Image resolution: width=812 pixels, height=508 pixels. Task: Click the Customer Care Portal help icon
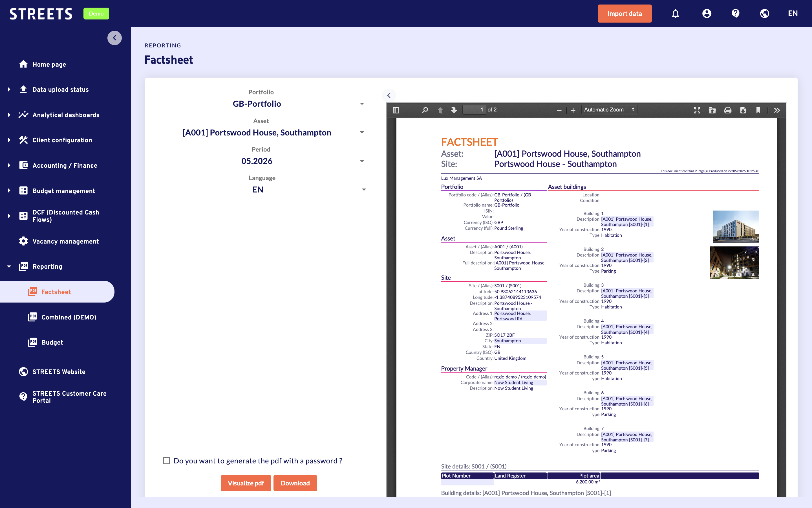(23, 397)
